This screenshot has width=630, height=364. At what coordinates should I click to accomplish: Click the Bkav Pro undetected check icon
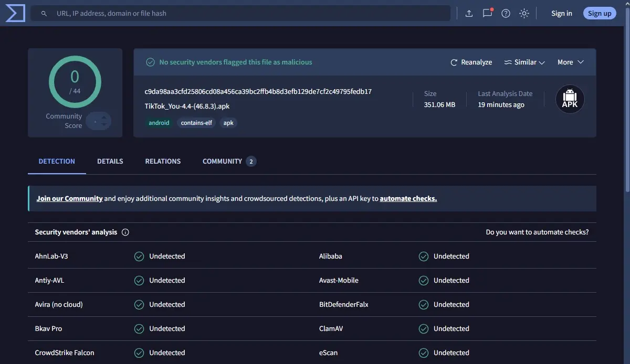click(x=139, y=329)
